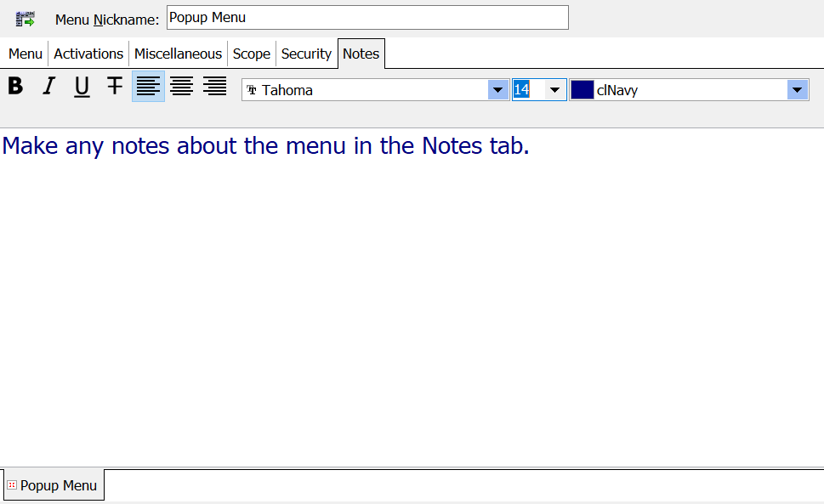The image size is (824, 504).
Task: Open the Tahoma font dropdown
Action: point(497,90)
